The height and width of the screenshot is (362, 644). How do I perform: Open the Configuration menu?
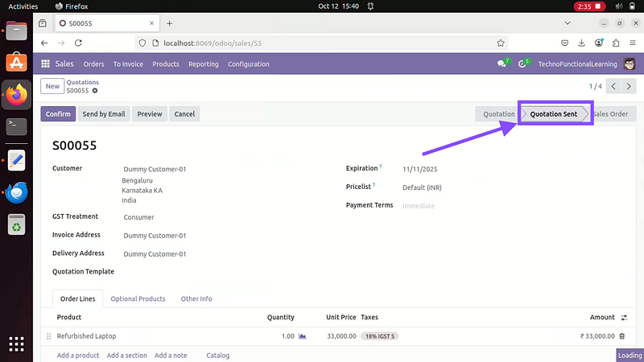click(248, 64)
